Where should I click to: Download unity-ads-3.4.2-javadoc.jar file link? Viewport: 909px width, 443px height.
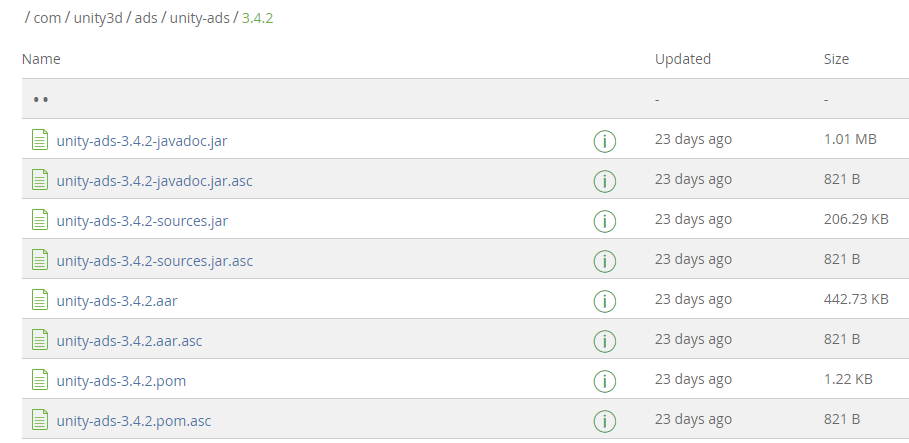click(142, 141)
